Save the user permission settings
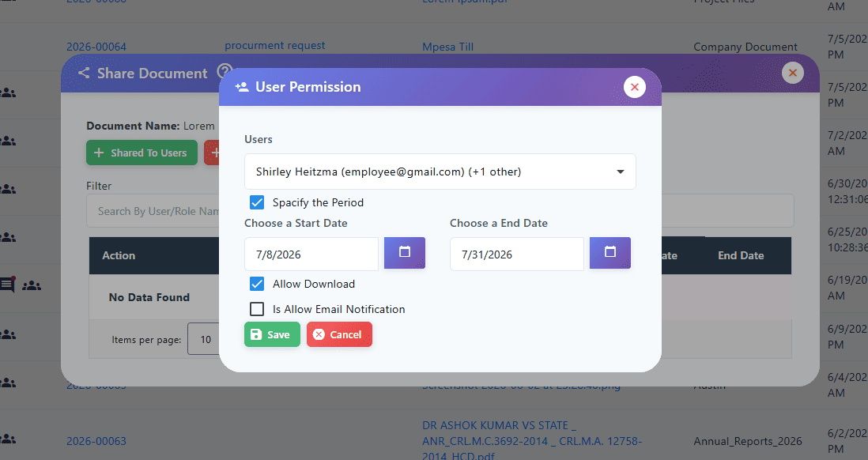 pos(273,334)
